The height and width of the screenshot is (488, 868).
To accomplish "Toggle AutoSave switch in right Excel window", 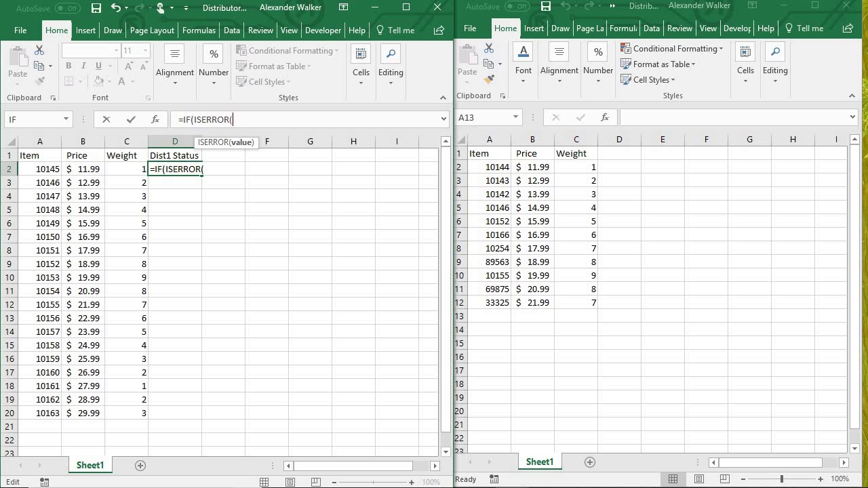I will point(518,6).
